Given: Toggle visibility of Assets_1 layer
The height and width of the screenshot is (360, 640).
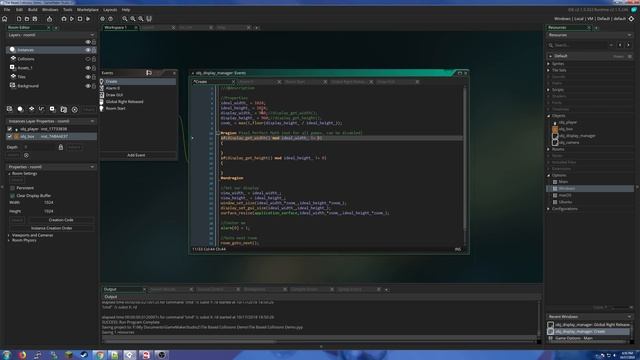Looking at the screenshot, I should [88, 68].
